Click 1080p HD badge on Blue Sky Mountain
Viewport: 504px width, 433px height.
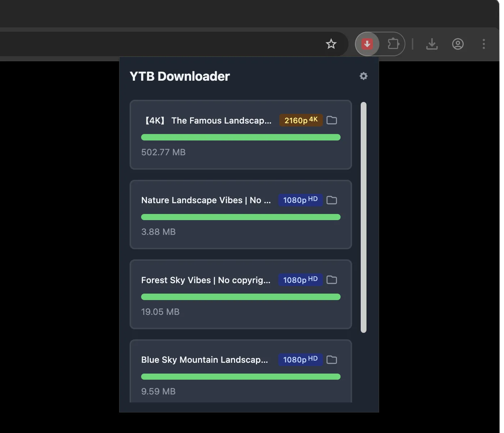(x=300, y=360)
